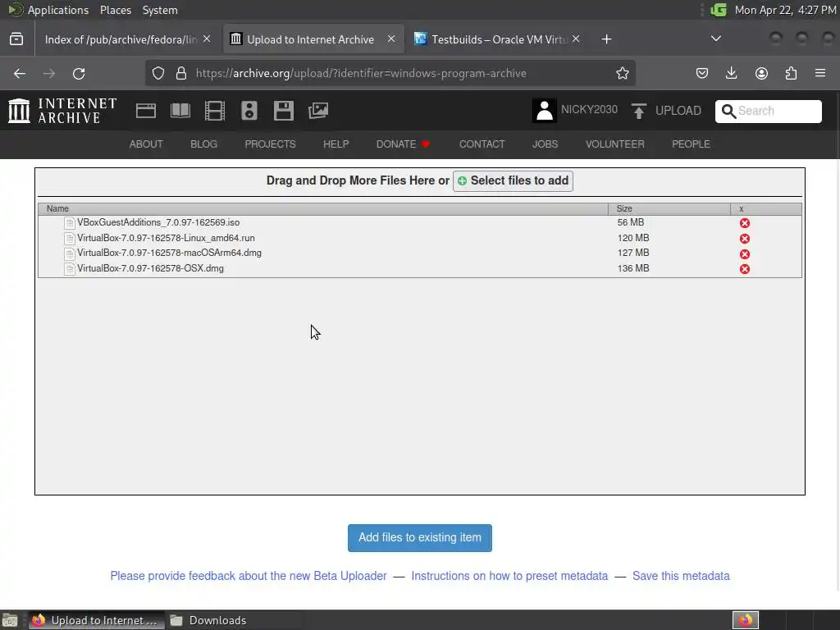Close the Upload to Internet Archive tab
The height and width of the screenshot is (630, 840).
[x=391, y=39]
